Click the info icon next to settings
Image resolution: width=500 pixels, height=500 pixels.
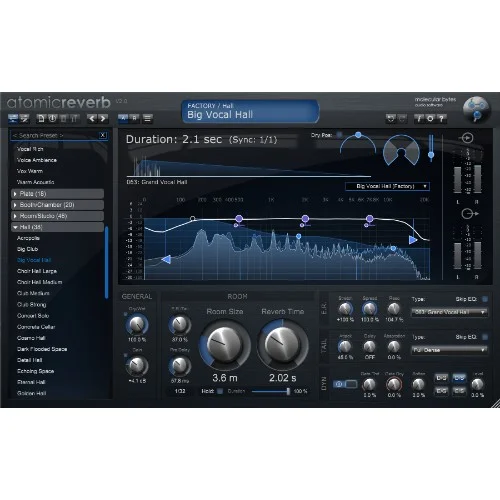419,118
